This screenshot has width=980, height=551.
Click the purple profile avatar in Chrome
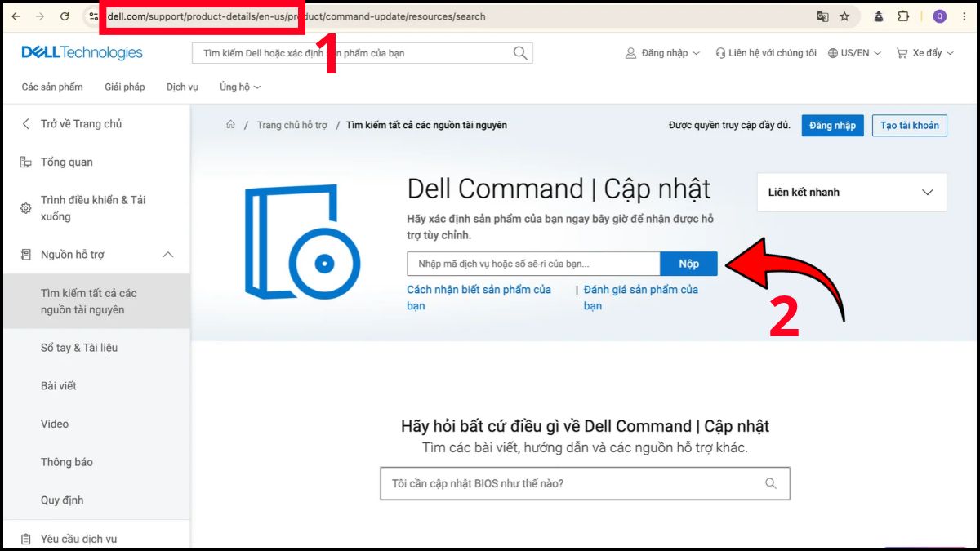coord(940,16)
